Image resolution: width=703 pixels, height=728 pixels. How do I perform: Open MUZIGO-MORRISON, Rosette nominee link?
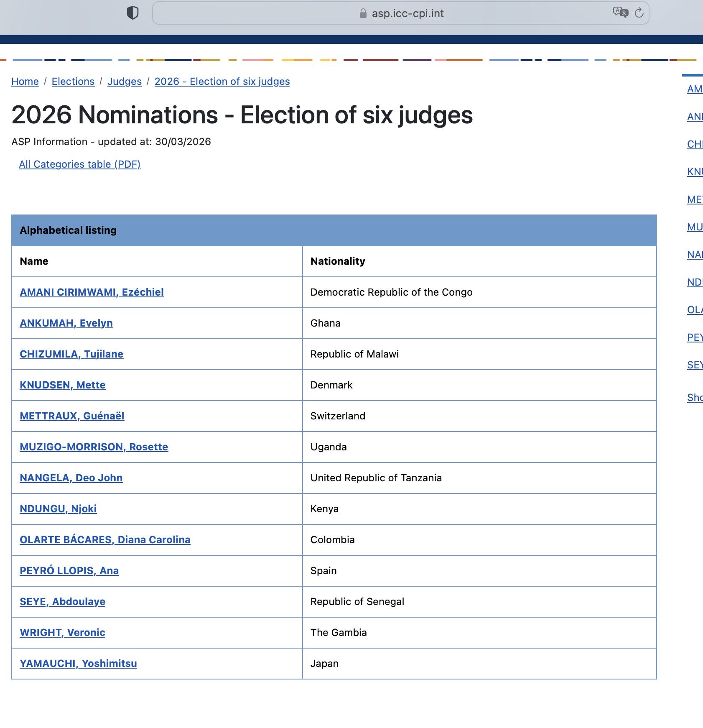coord(94,447)
